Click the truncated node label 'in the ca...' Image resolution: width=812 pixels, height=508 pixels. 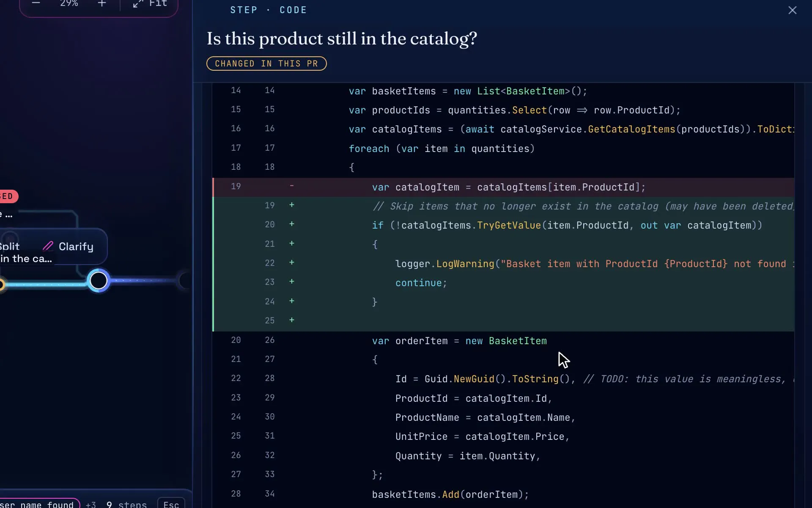coord(26,259)
